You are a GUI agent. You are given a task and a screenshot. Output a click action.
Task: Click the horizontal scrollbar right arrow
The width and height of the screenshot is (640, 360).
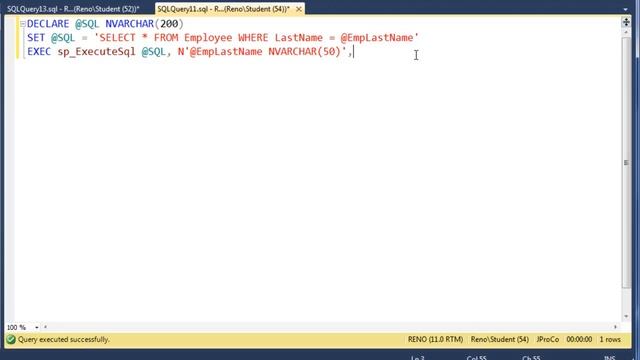pyautogui.click(x=615, y=327)
